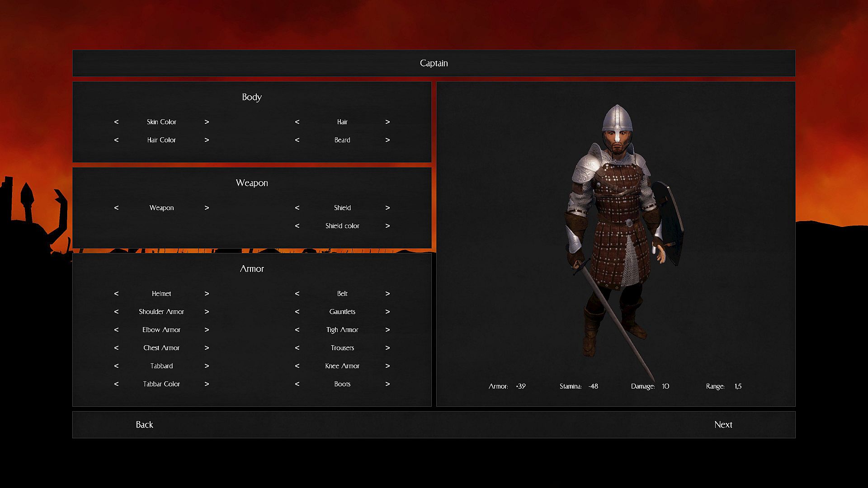Viewport: 868px width, 488px height.
Task: Change to next Chest Armor
Action: [207, 348]
